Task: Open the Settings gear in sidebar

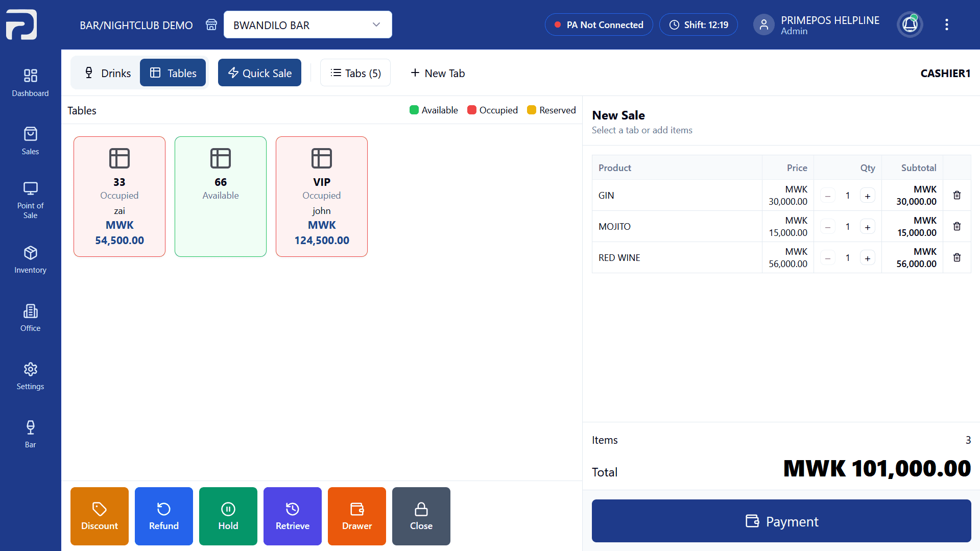Action: tap(30, 375)
